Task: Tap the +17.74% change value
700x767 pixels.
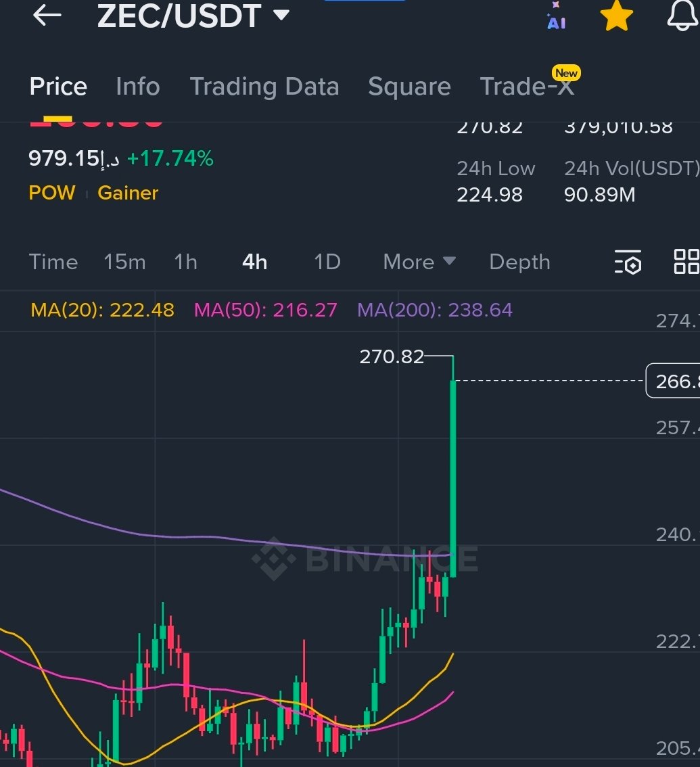Action: (x=170, y=158)
